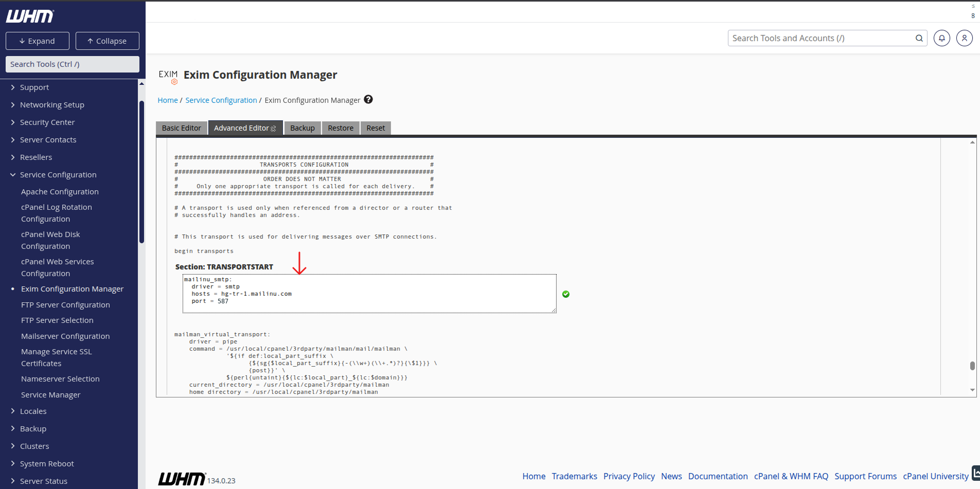Screen dimensions: 980x489
Task: Expand the Backup sidebar section
Action: (33, 429)
